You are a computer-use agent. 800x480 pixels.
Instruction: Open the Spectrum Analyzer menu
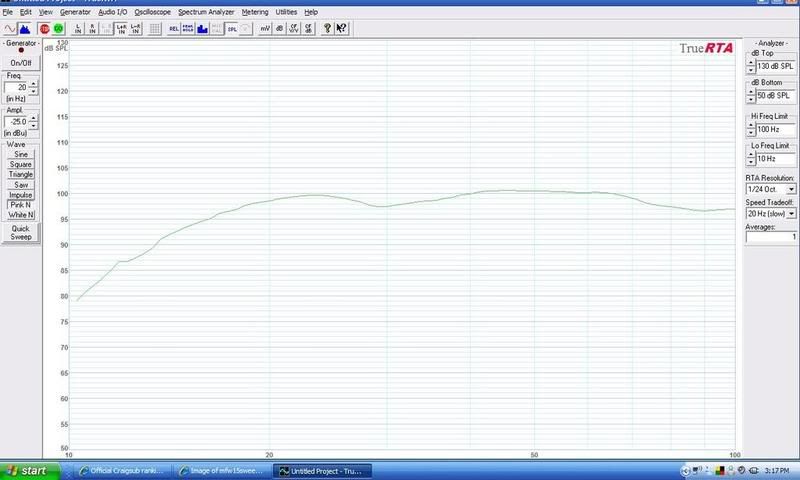pos(206,12)
